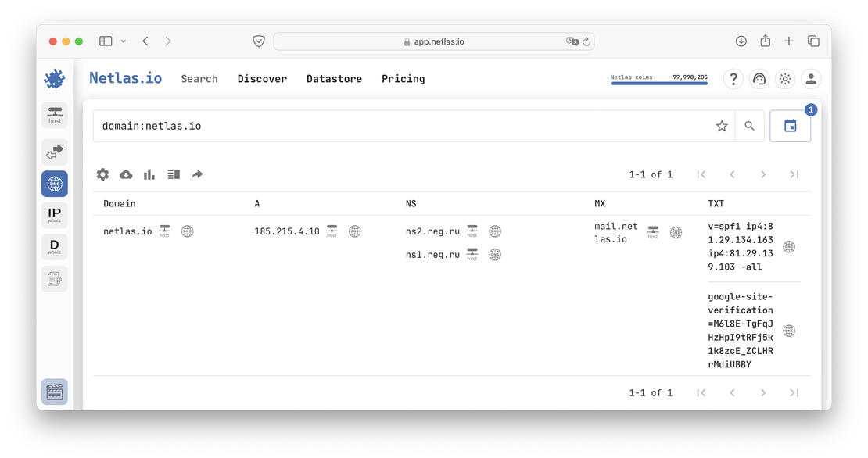
Task: Open the date filter calendar
Action: 790,125
